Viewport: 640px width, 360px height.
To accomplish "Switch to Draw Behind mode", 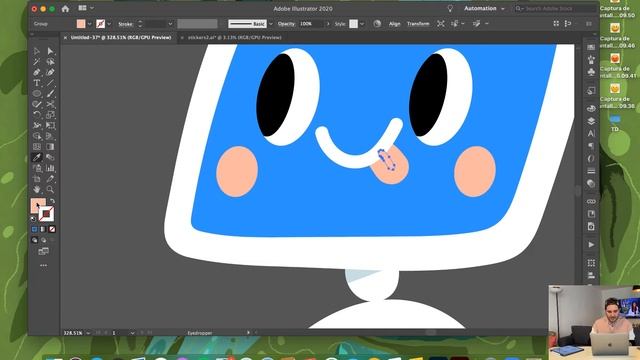I will [x=43, y=240].
